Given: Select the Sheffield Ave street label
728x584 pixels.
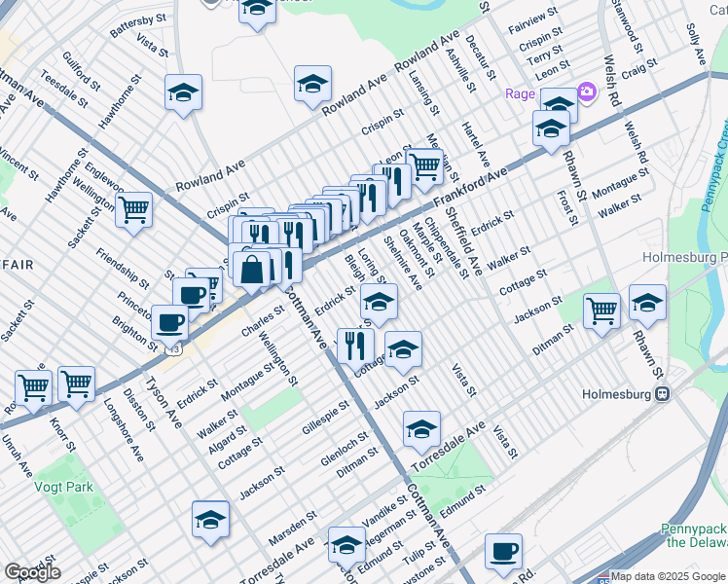Looking at the screenshot, I should tap(463, 241).
